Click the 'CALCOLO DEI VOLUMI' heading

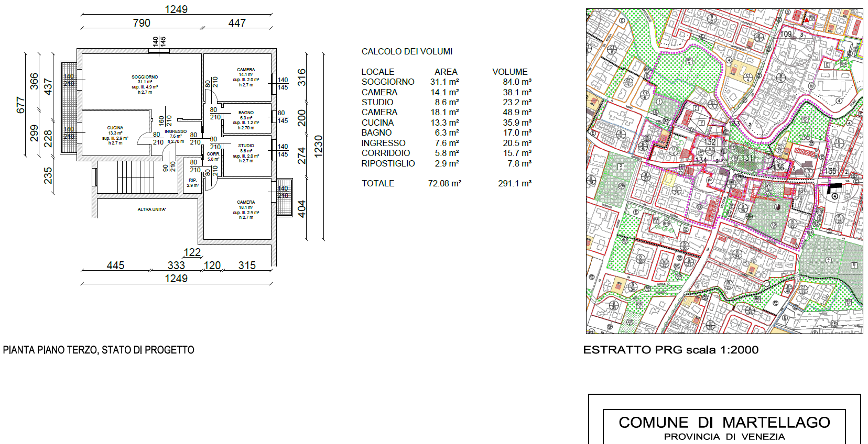tap(407, 51)
